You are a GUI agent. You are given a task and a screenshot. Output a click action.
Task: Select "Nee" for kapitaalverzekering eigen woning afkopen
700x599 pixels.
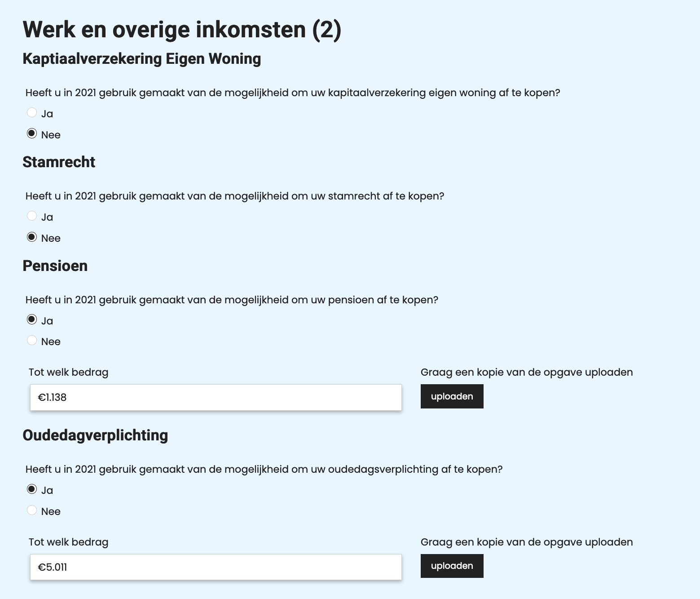click(32, 133)
